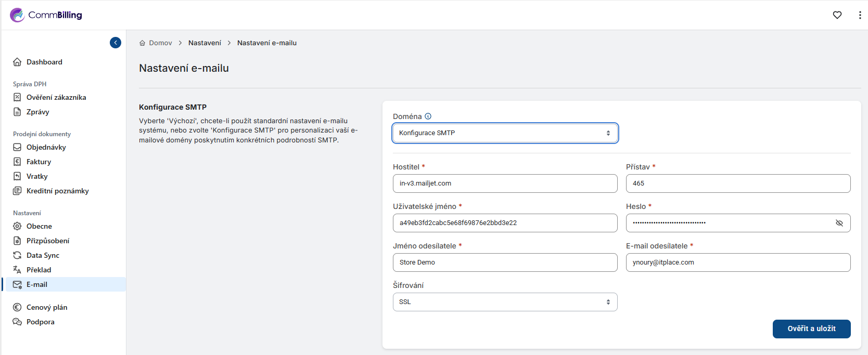Open Cenový plán pricing page
This screenshot has width=868, height=355.
tap(47, 307)
